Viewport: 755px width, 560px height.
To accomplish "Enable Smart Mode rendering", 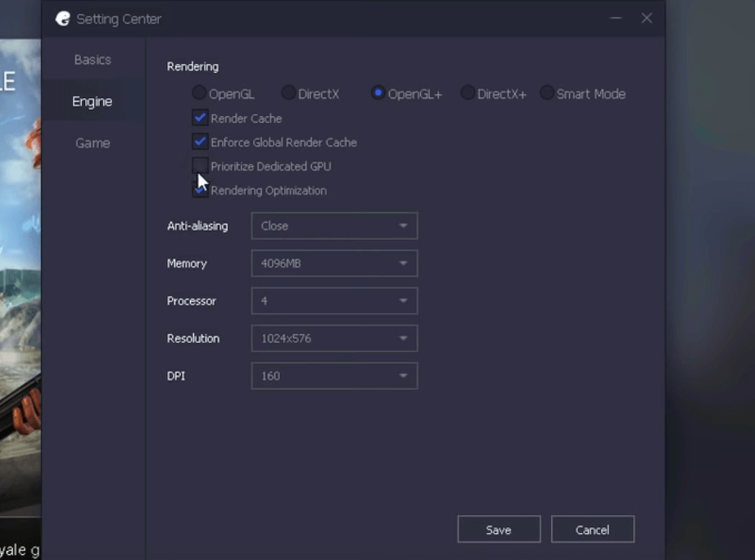I will click(x=547, y=93).
